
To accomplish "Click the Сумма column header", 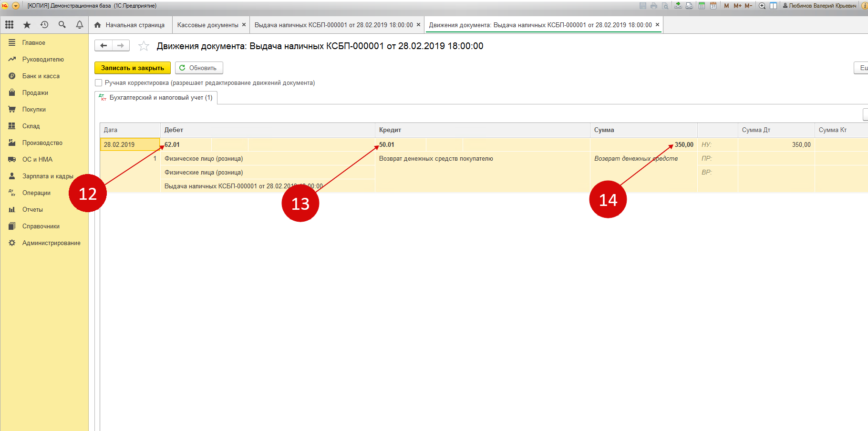I will [x=604, y=130].
